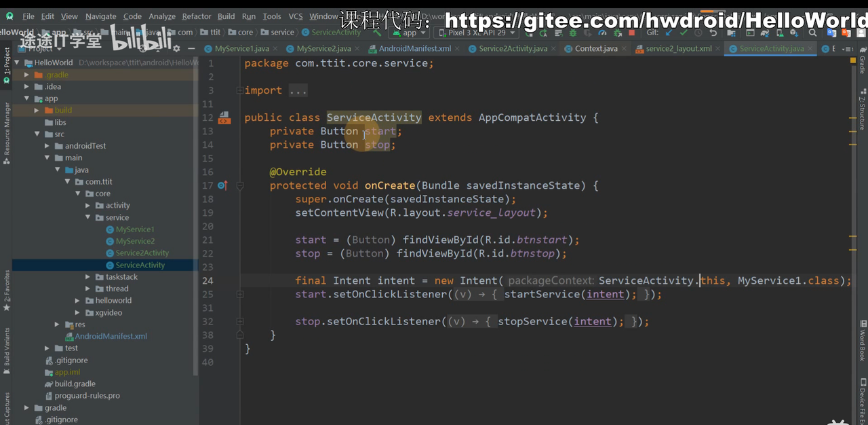The height and width of the screenshot is (425, 868).
Task: Click the Debug bug icon in toolbar
Action: [573, 33]
